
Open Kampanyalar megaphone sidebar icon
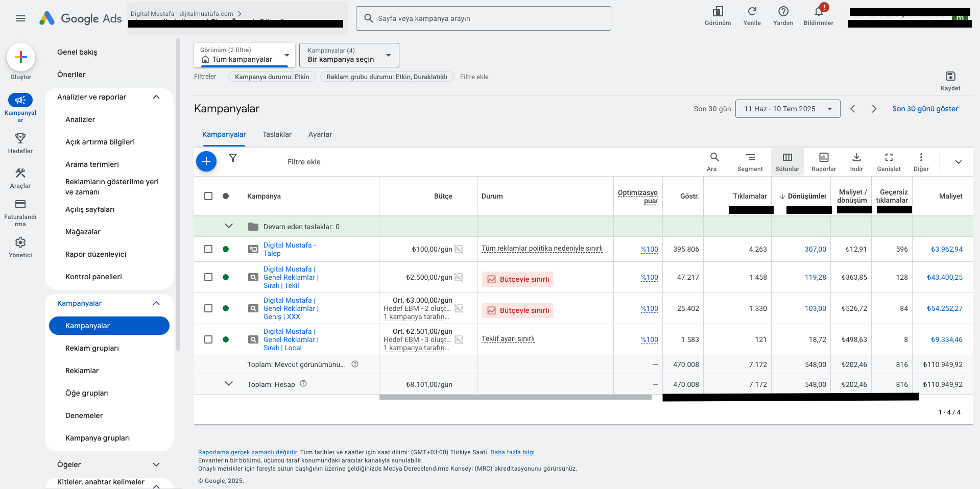[x=20, y=100]
